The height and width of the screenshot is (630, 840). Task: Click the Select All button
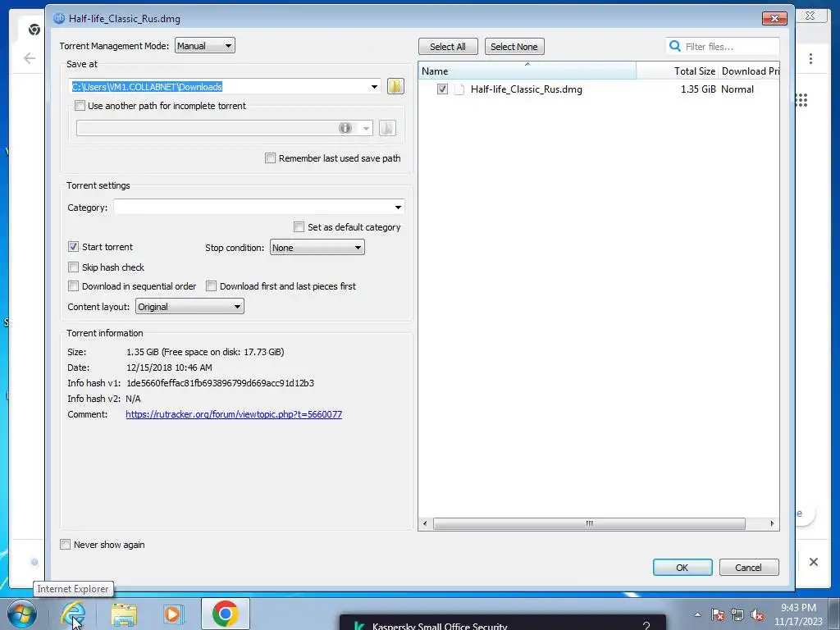coord(448,47)
